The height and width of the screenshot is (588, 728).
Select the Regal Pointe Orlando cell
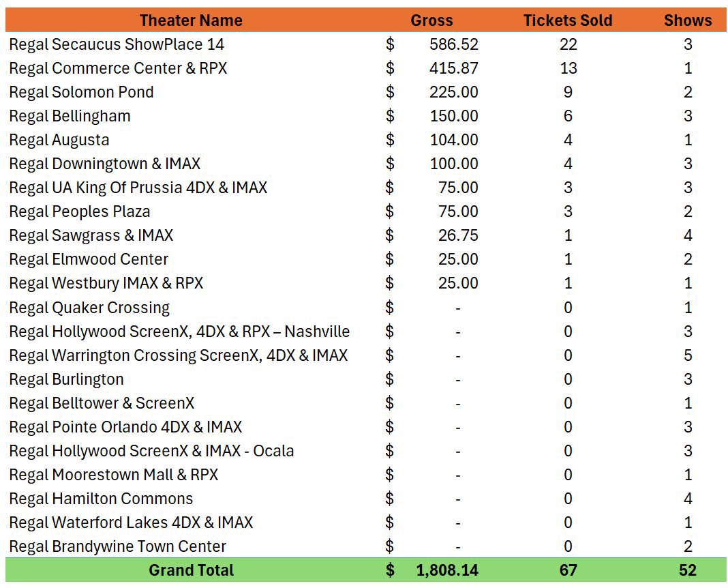point(125,427)
